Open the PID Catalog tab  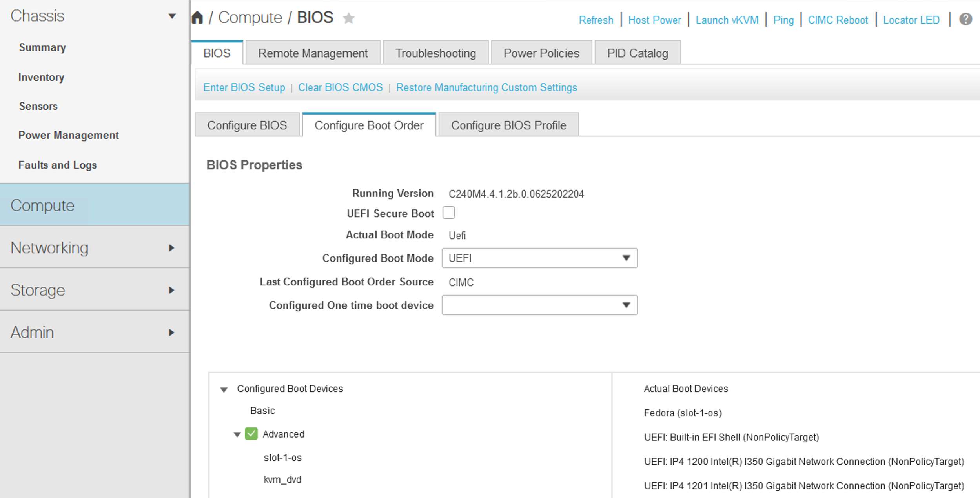(x=638, y=53)
